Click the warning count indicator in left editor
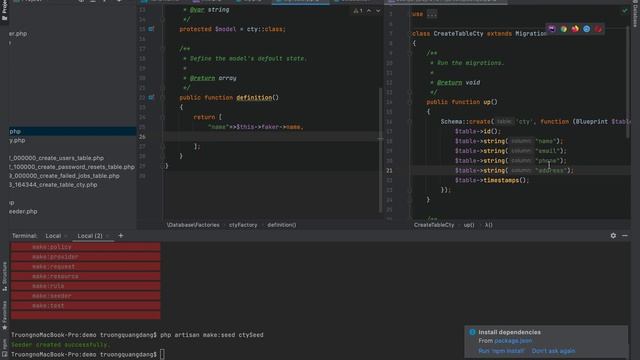The width and height of the screenshot is (640, 360). [x=358, y=11]
